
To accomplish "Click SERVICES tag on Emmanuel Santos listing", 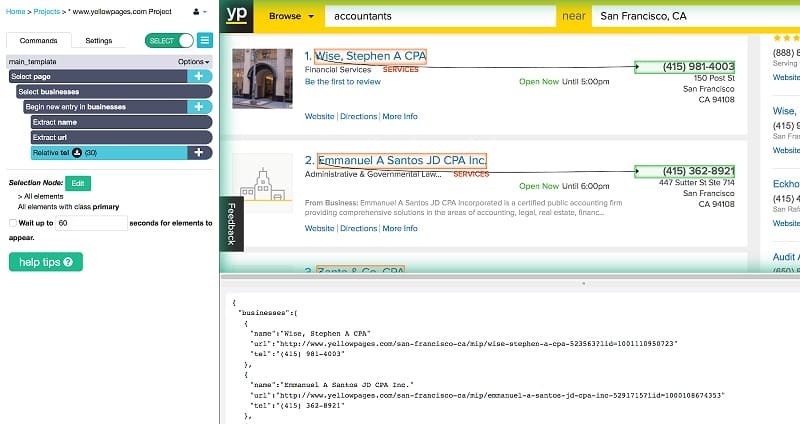I will (471, 174).
